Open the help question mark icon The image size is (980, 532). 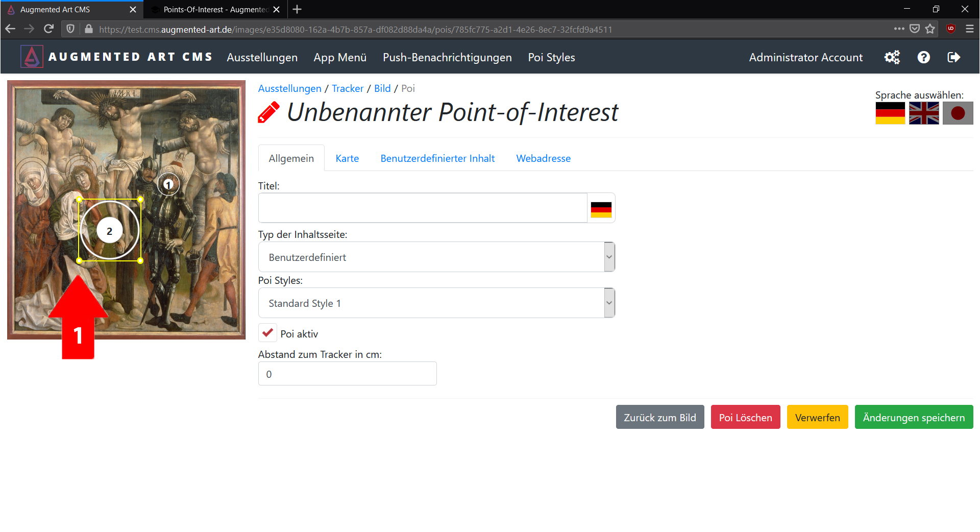click(923, 57)
